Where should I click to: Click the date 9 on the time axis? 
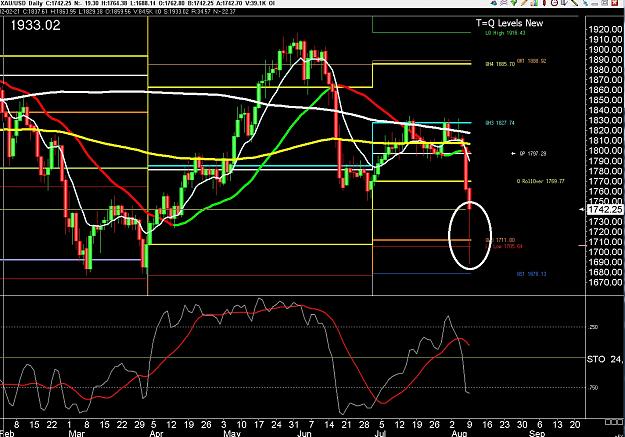470,425
